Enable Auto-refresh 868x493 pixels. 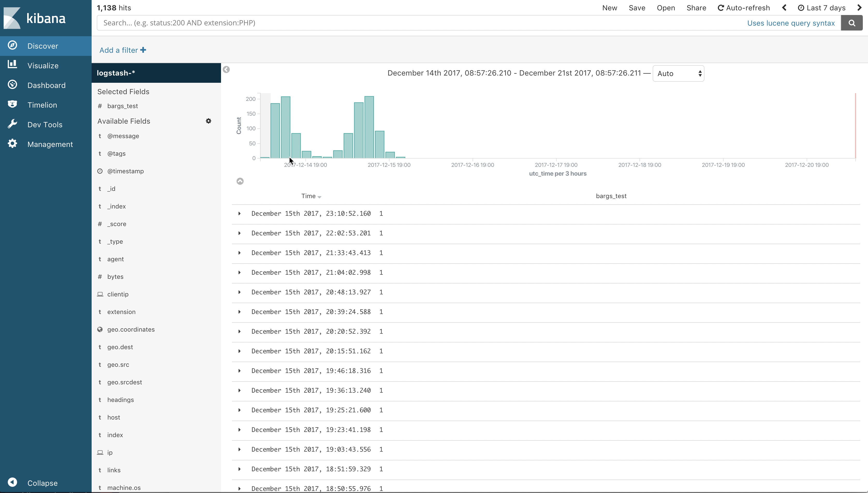[744, 8]
